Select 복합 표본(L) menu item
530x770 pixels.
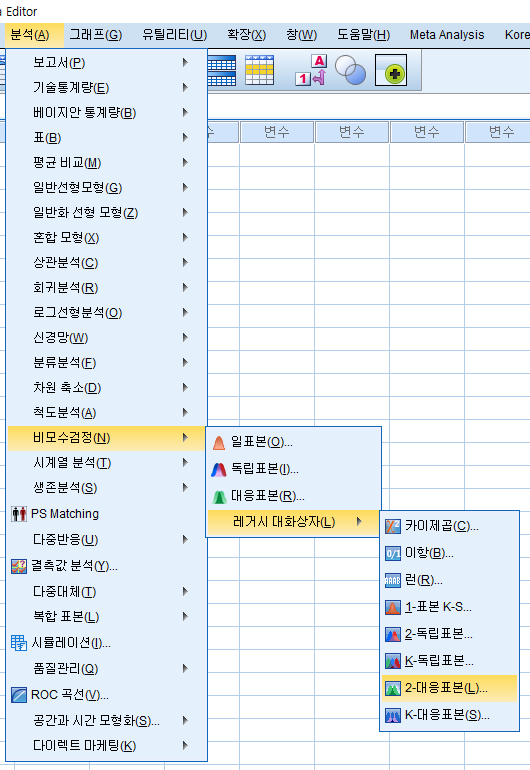coord(107,616)
